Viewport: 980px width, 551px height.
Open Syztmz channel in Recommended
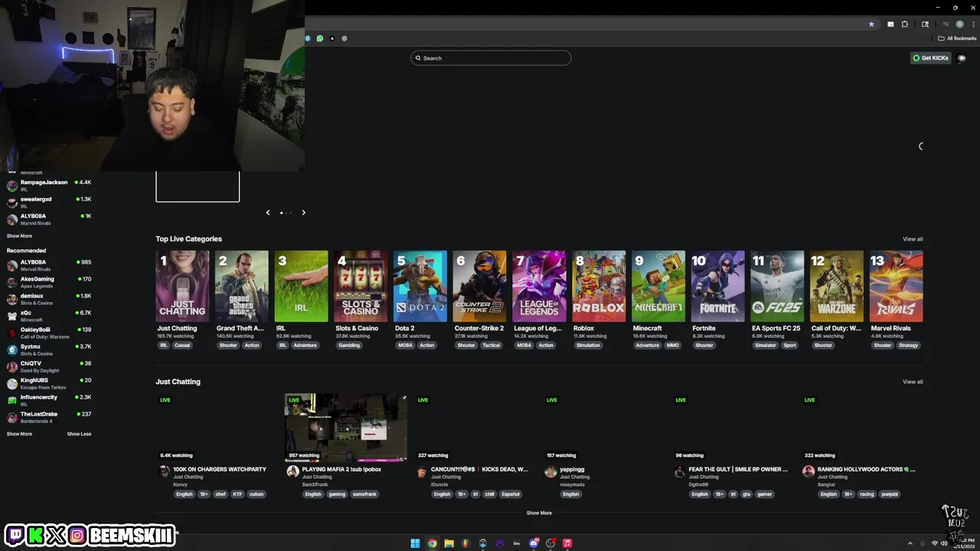pyautogui.click(x=49, y=350)
